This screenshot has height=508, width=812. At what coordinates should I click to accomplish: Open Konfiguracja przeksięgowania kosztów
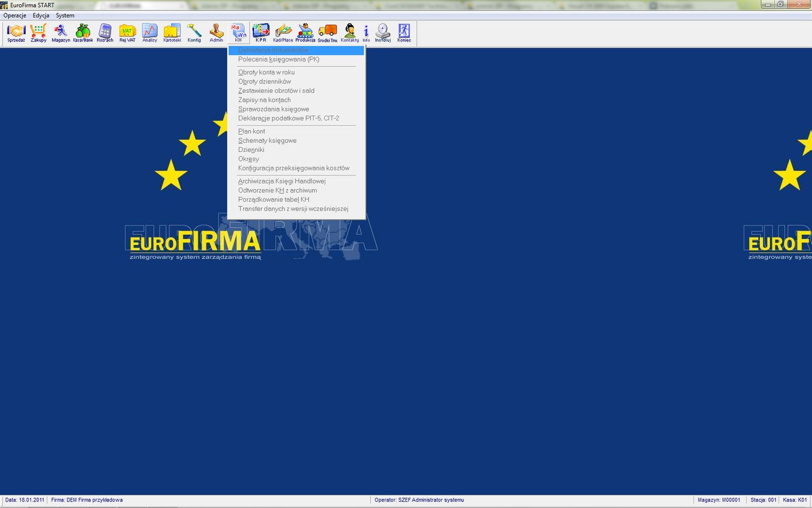point(296,168)
